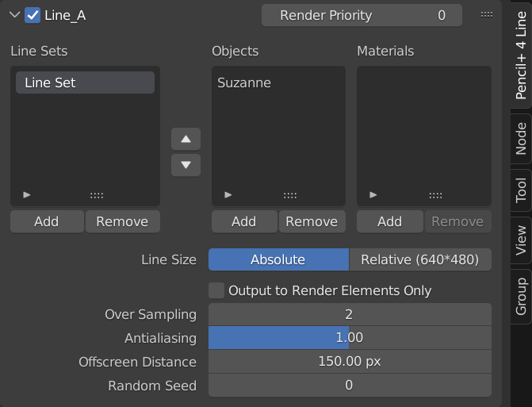Screen dimensions: 532x407
Task: Enable Output to Render Elements Only
Action: [216, 290]
